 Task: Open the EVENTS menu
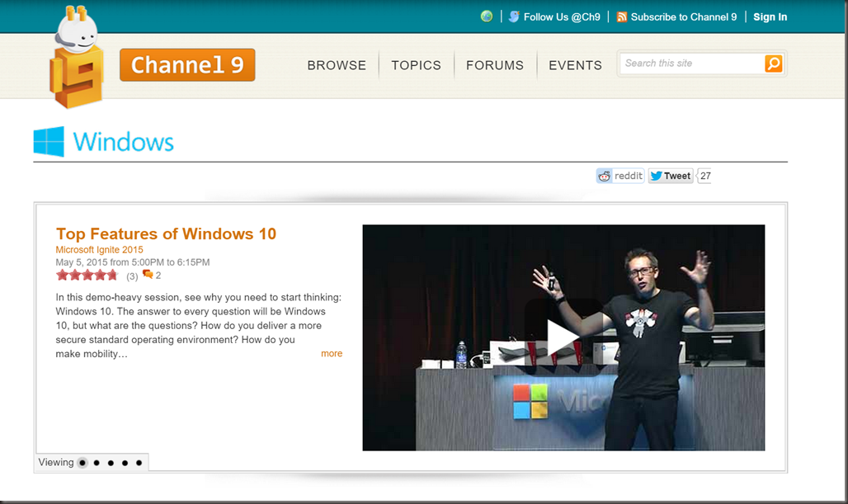(575, 65)
